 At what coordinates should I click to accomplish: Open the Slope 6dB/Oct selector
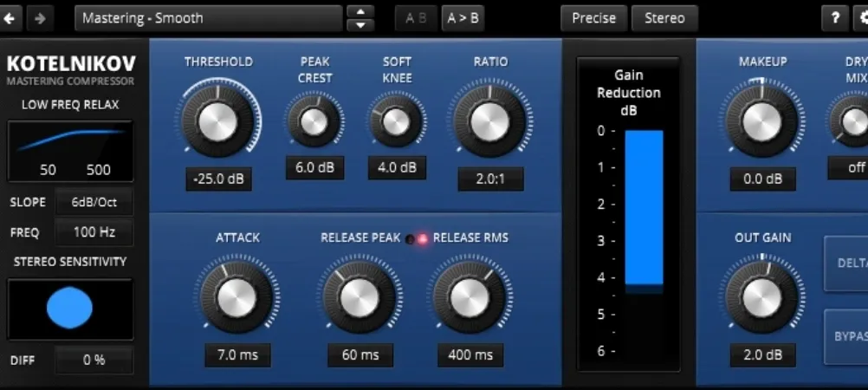94,202
